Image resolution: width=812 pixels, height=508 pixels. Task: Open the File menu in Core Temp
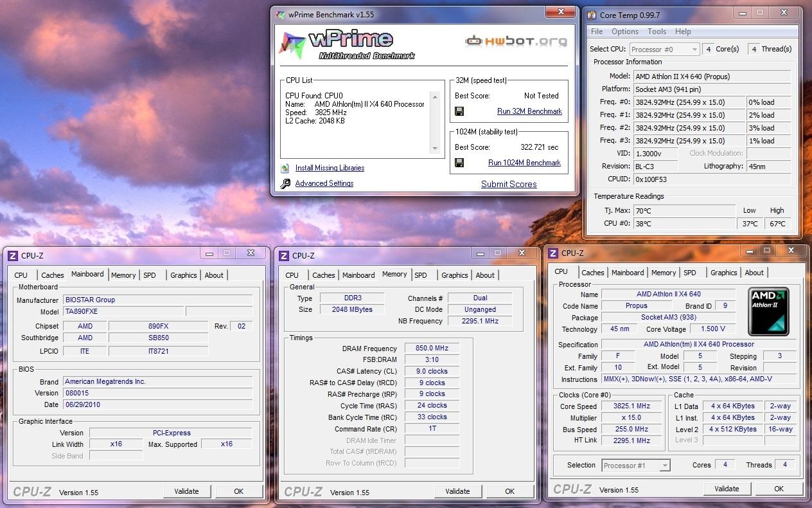(597, 32)
